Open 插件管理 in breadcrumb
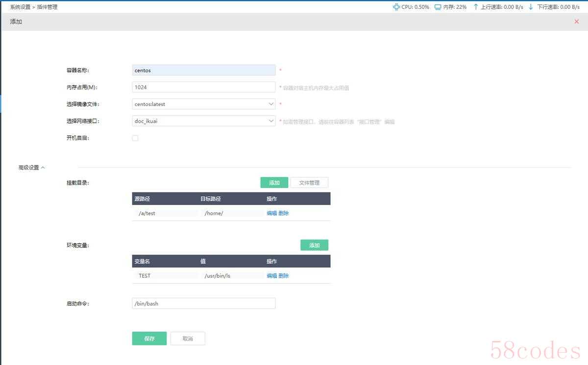This screenshot has width=588, height=365. [x=48, y=7]
